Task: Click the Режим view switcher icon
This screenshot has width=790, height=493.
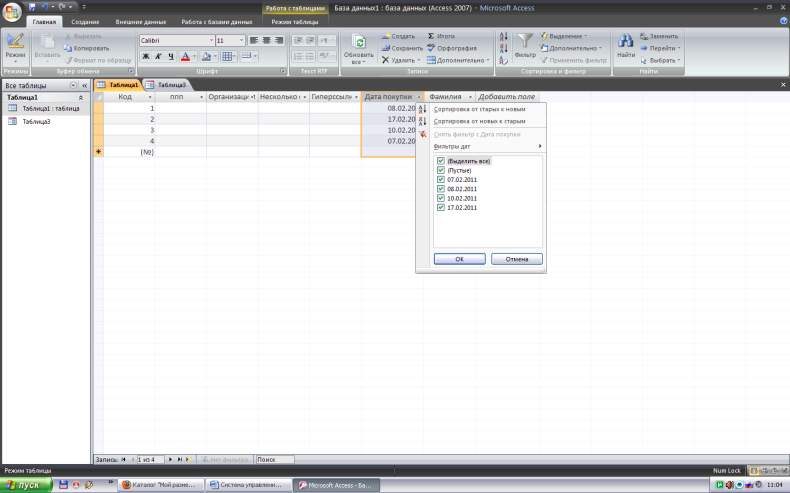Action: (x=15, y=41)
